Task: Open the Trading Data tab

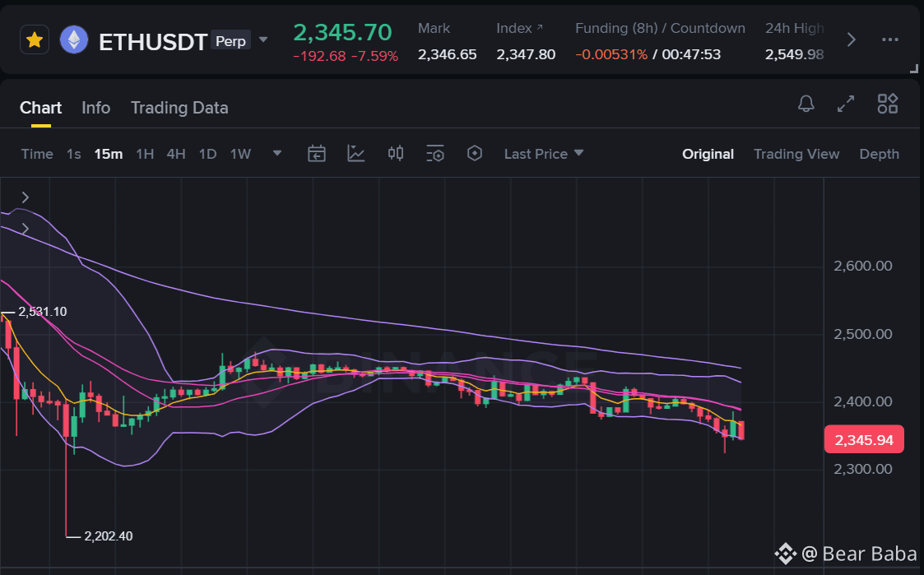Action: pos(179,108)
